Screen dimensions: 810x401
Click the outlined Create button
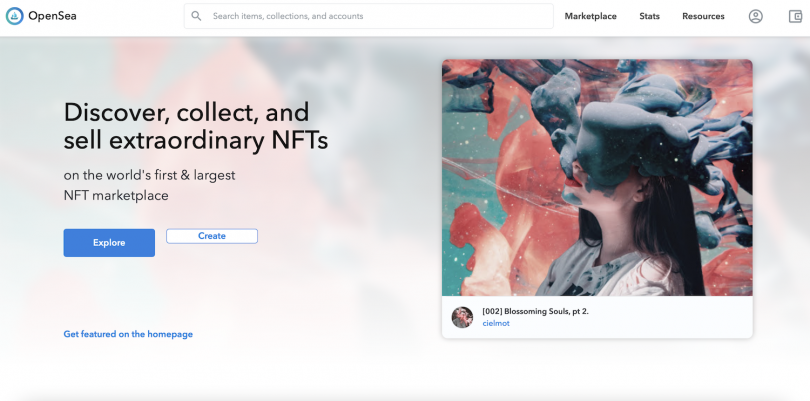(x=212, y=236)
